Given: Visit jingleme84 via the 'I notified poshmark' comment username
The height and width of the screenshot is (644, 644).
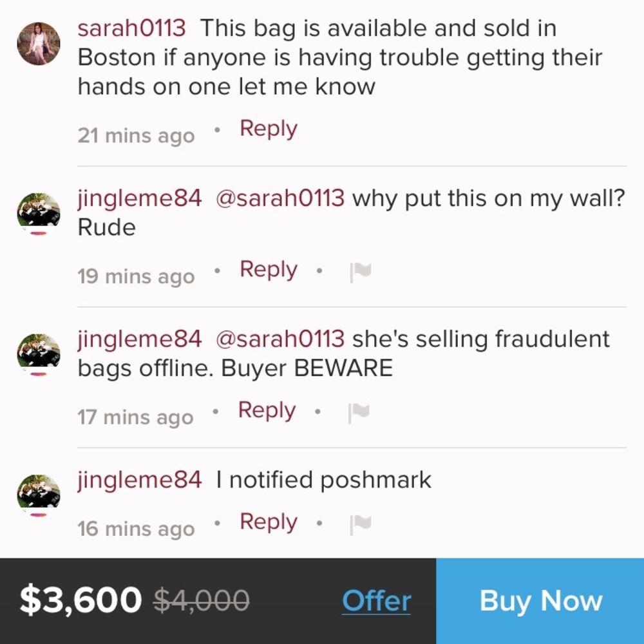Looking at the screenshot, I should [x=140, y=480].
